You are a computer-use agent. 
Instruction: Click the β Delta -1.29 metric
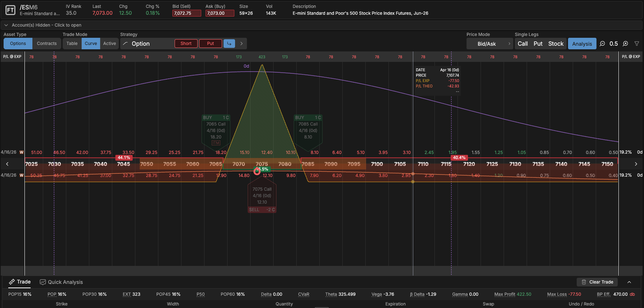pos(423,294)
